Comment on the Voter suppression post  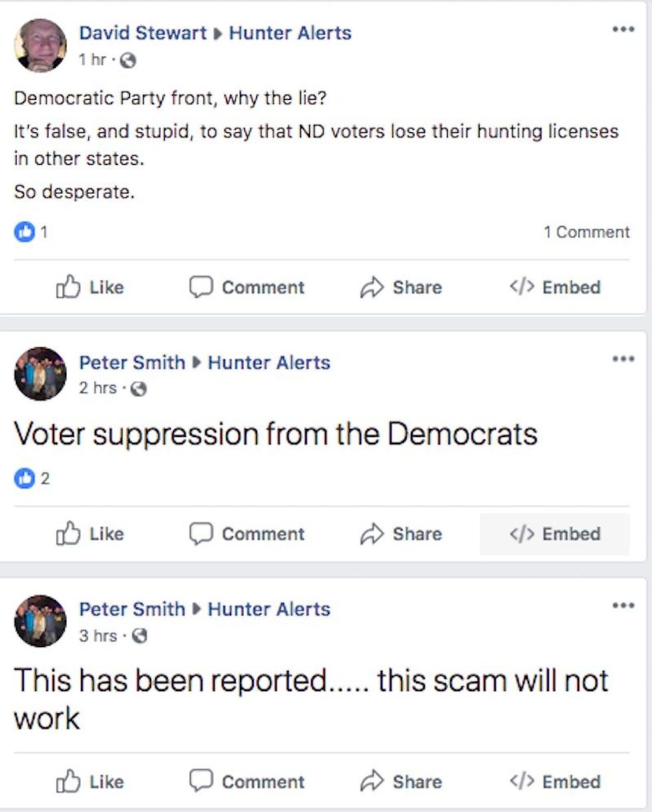247,534
